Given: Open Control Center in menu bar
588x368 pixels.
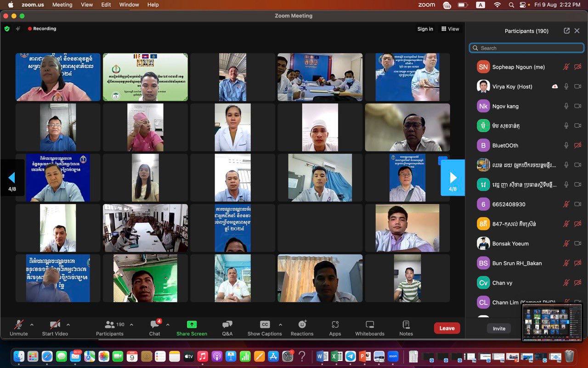Looking at the screenshot, I should point(523,5).
